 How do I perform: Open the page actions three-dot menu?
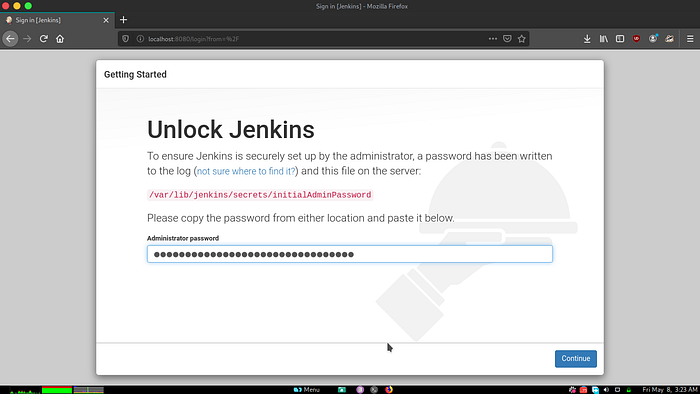pos(492,39)
